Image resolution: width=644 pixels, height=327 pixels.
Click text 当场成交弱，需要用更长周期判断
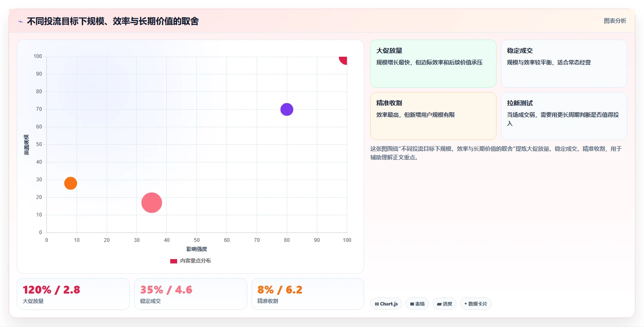pos(563,119)
